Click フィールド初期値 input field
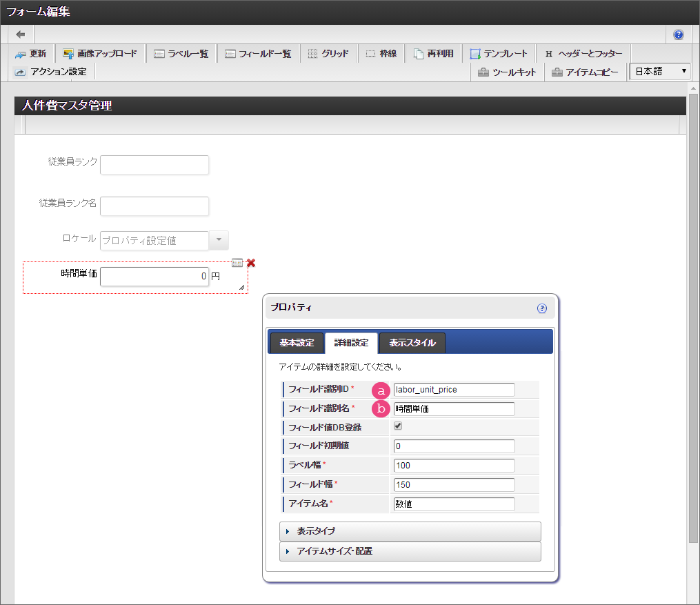This screenshot has width=700, height=605. tap(454, 446)
